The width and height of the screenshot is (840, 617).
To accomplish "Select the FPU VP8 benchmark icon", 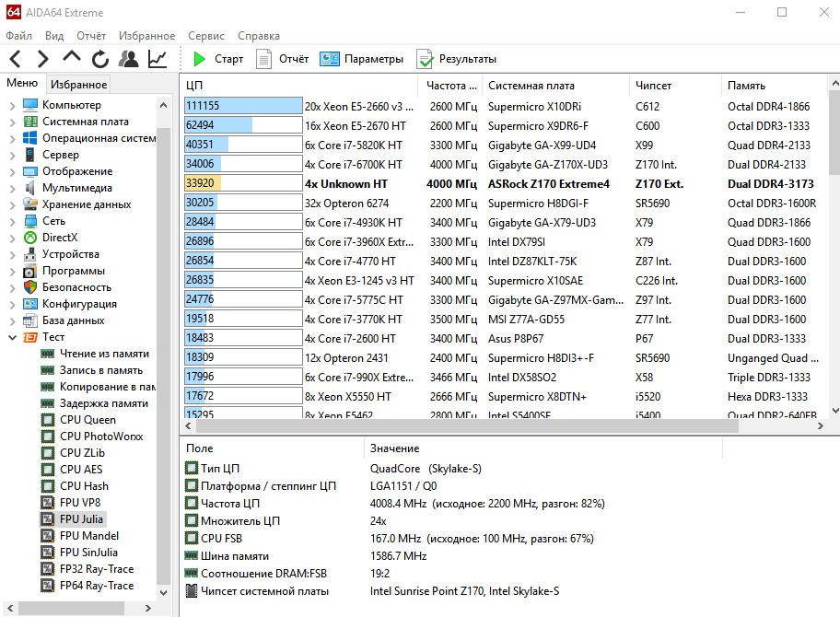I will [48, 503].
